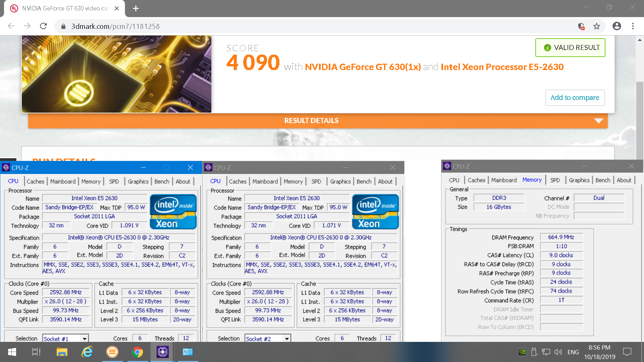Click the USB safely remove tray icon

534,352
